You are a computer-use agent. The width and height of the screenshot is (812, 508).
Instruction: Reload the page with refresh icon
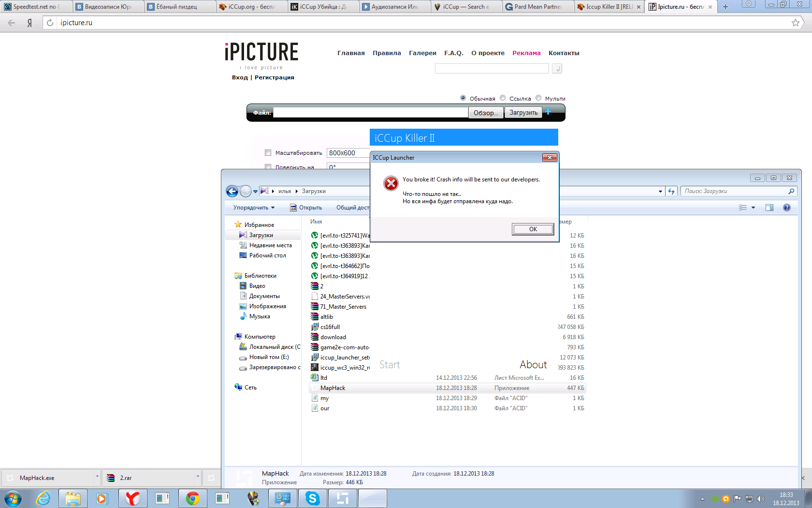(x=50, y=23)
